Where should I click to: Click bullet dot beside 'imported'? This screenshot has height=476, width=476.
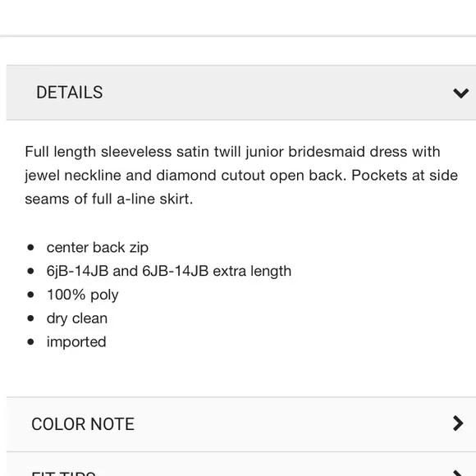click(x=30, y=342)
